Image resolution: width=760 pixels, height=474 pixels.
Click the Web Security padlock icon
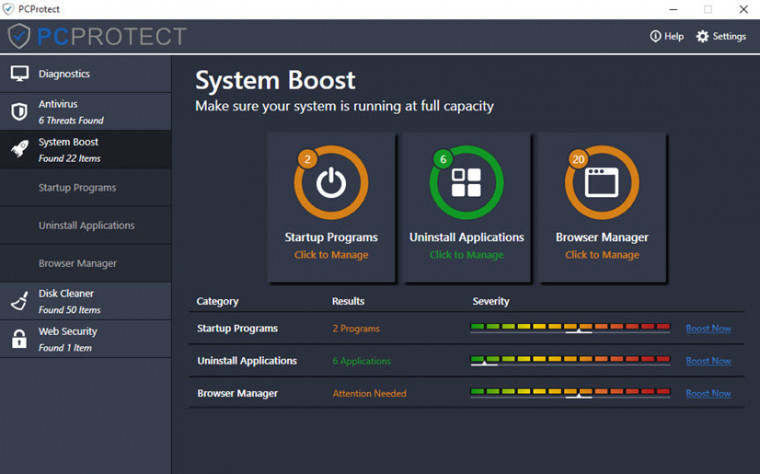tap(19, 339)
